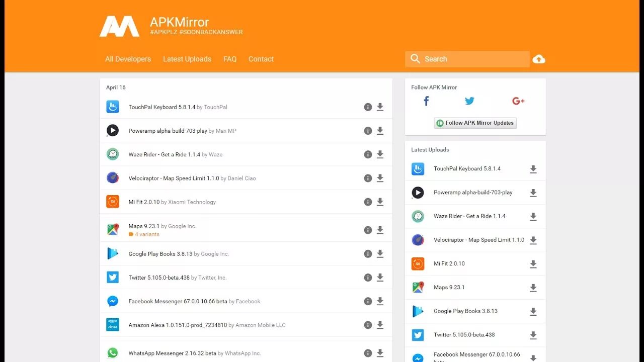Open TouchPal Keyboard 5.8.1.4 main list link
The width and height of the screenshot is (644, 362).
pos(162,107)
